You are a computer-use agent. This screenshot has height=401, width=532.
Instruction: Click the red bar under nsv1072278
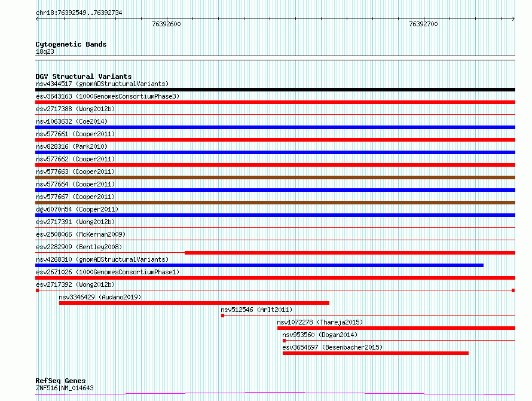tap(396, 328)
